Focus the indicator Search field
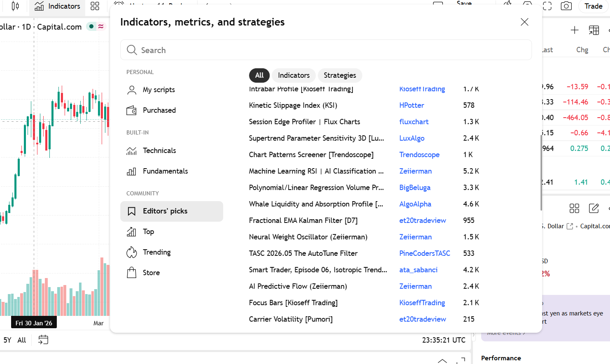Viewport: 610px width, 364px height. tap(326, 50)
